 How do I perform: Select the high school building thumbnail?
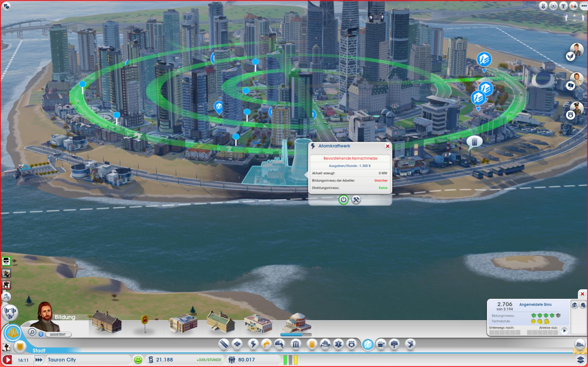click(x=183, y=324)
